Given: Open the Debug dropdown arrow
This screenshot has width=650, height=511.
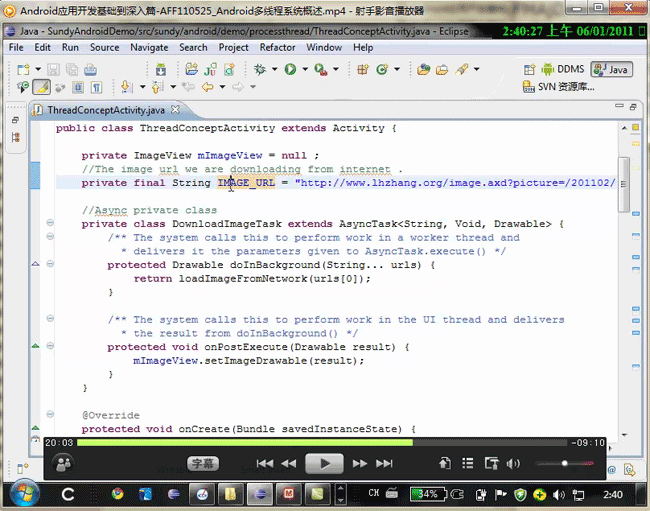Looking at the screenshot, I should pos(274,69).
